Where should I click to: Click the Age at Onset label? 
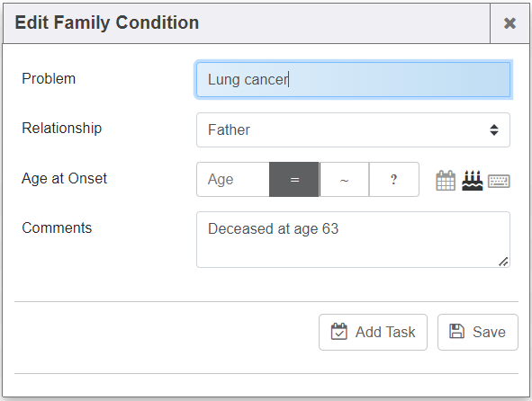[x=64, y=178]
